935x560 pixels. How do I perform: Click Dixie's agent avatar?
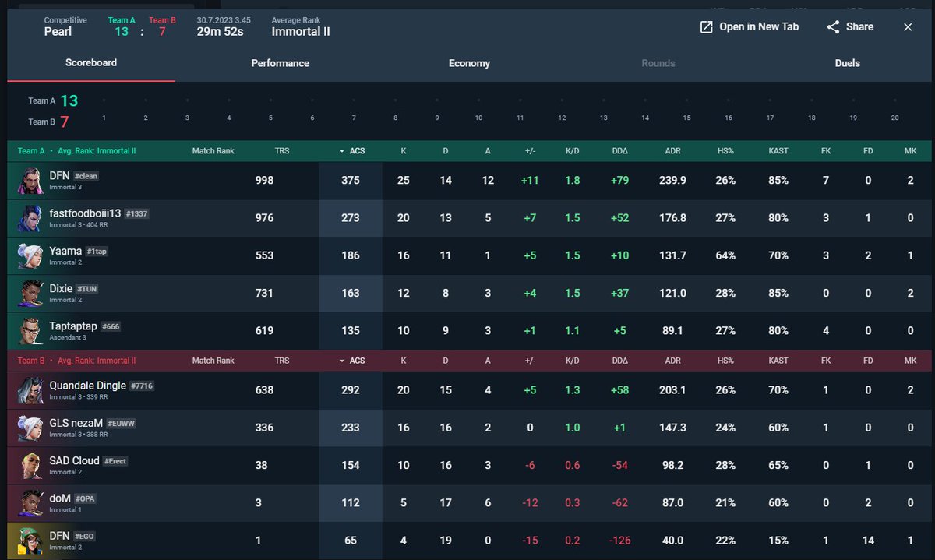pyautogui.click(x=31, y=294)
